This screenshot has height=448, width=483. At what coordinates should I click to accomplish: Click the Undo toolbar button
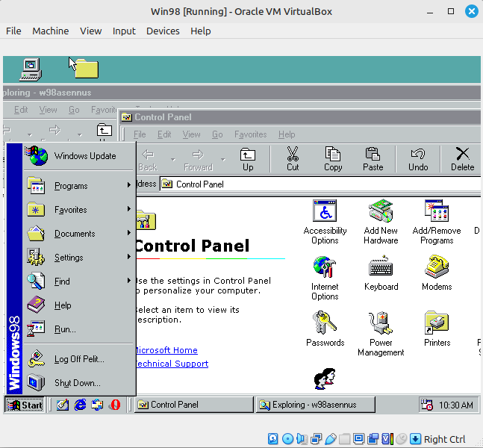click(418, 159)
